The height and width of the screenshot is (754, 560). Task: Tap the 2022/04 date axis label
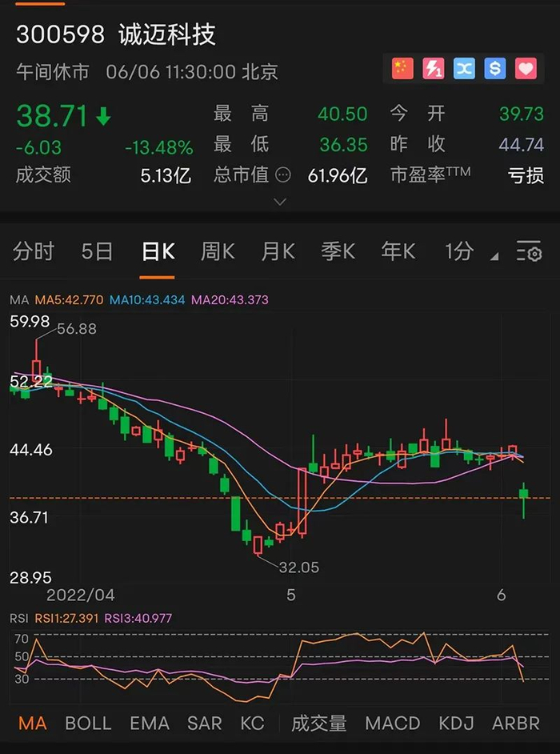80,596
